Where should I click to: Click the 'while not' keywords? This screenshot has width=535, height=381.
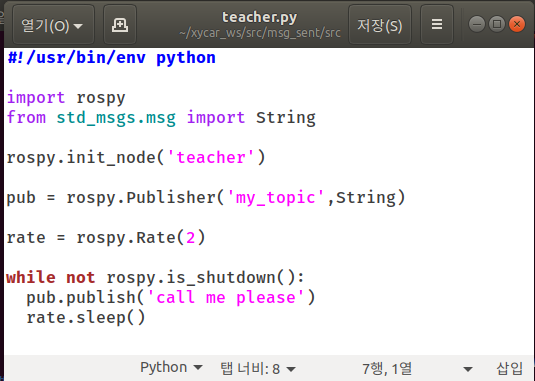[51, 278]
